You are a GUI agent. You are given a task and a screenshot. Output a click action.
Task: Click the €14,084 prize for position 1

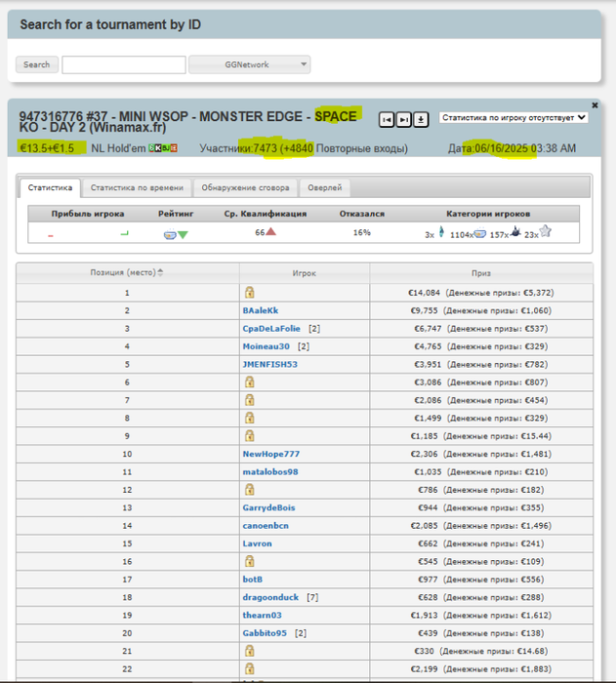click(x=425, y=293)
